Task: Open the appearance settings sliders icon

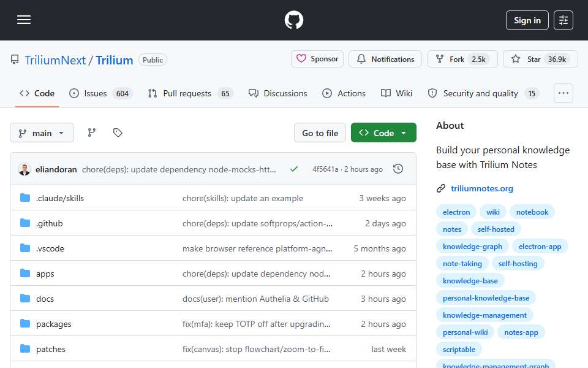Action: [x=563, y=20]
